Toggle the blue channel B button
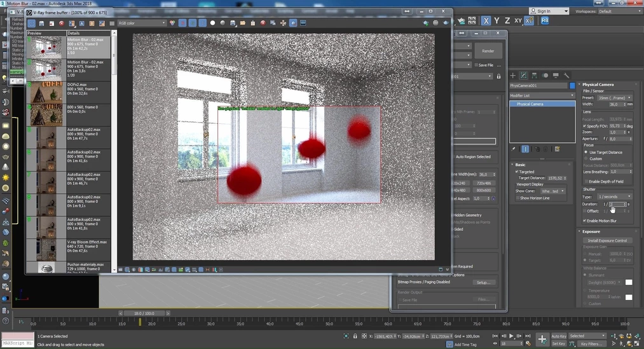 (x=203, y=23)
